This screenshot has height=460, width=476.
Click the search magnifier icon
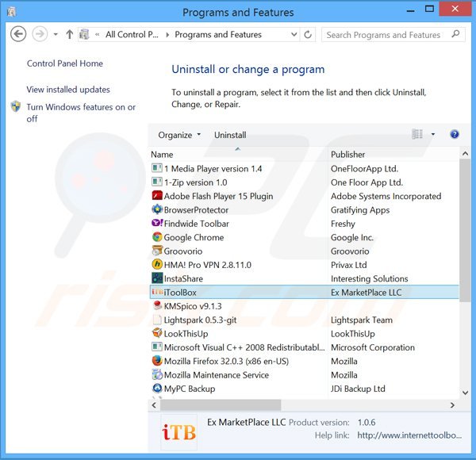pyautogui.click(x=455, y=34)
